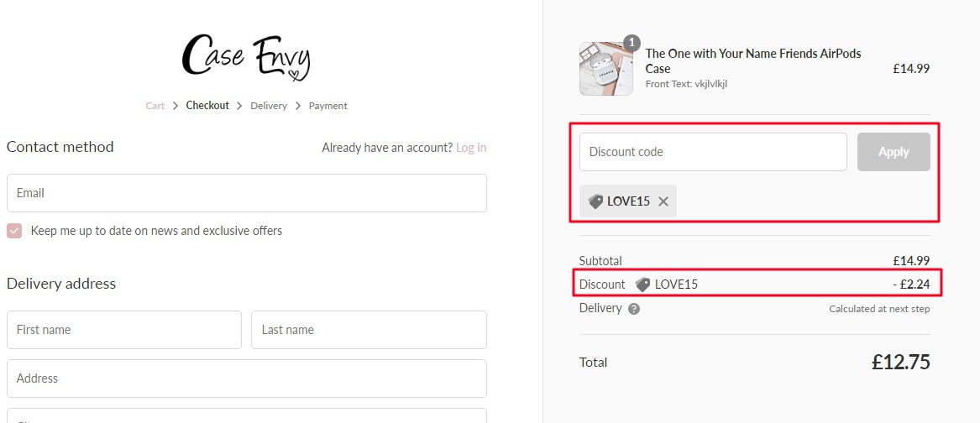
Task: Click the Log in link
Action: [x=471, y=148]
